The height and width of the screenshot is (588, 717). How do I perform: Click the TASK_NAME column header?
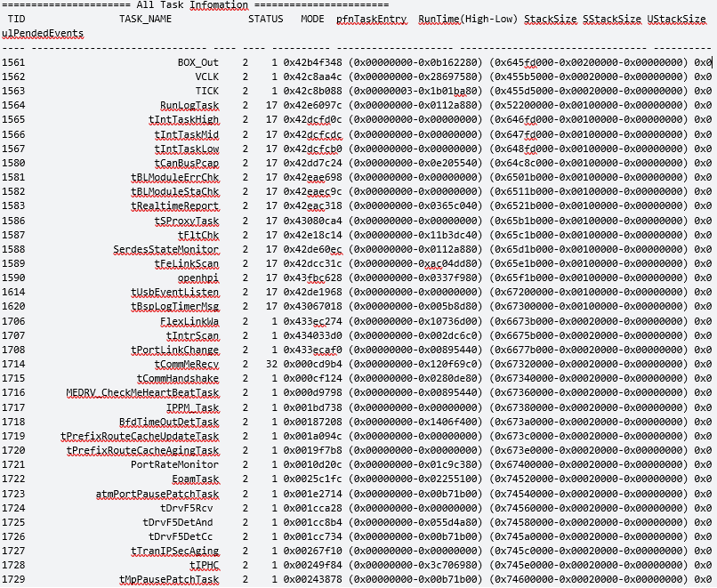point(145,20)
